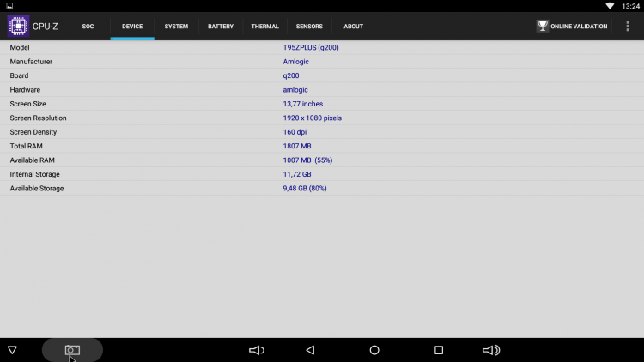Screen dimensions: 644x362
Task: Open recent apps with the square icon
Action: pos(439,350)
